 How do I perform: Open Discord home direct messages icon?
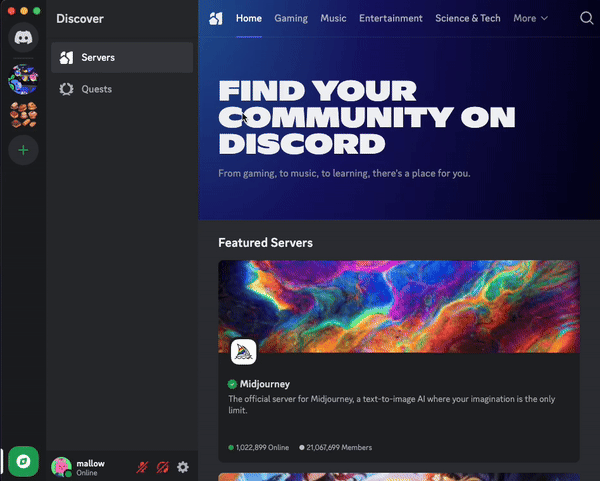[x=23, y=37]
